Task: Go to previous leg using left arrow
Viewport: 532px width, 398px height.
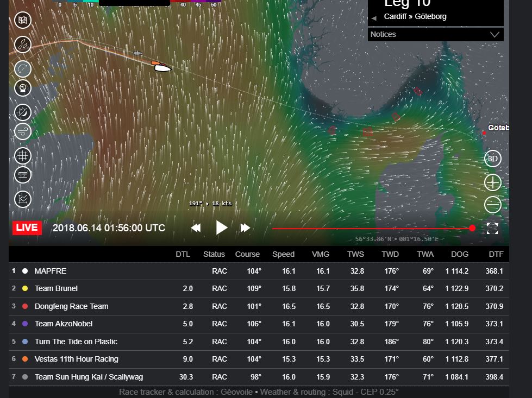Action: 374,18
